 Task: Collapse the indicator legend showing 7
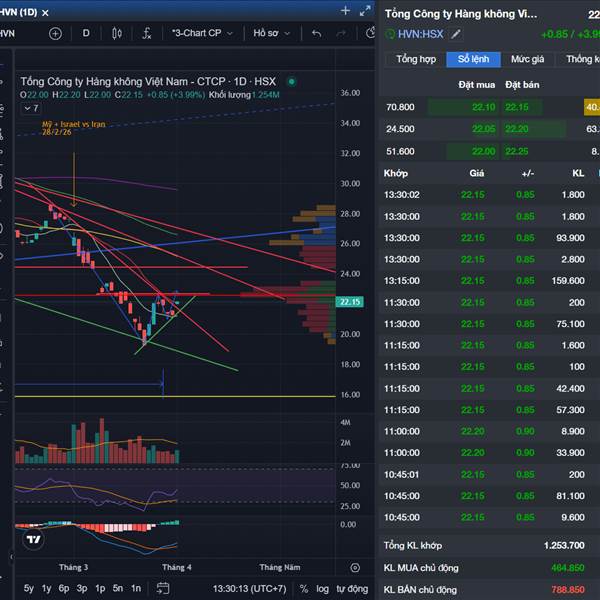click(31, 109)
